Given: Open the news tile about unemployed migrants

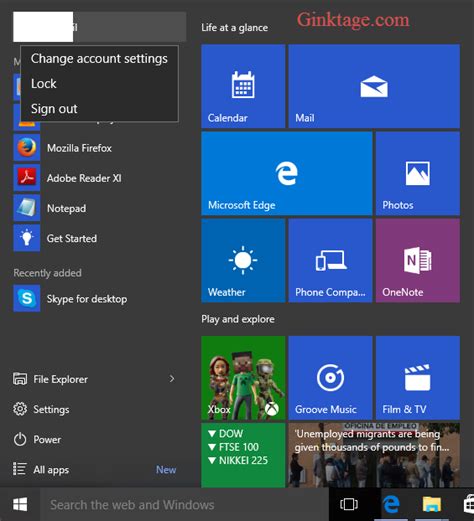Looking at the screenshot, I should pyautogui.click(x=374, y=455).
